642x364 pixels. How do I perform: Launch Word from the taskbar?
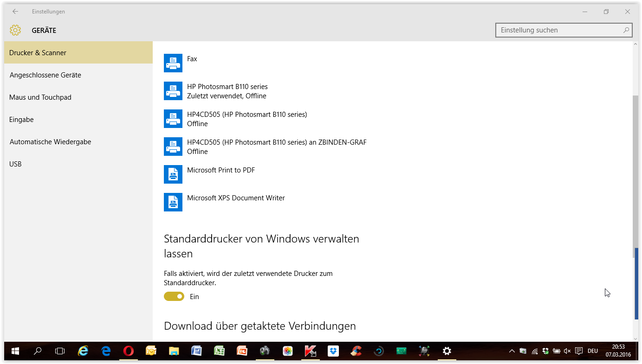[197, 351]
